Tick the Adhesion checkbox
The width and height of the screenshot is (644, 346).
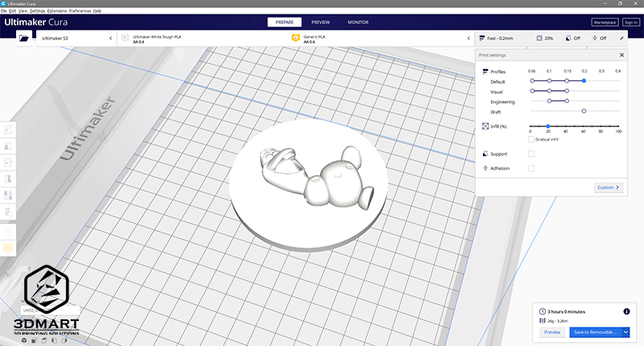tap(530, 168)
